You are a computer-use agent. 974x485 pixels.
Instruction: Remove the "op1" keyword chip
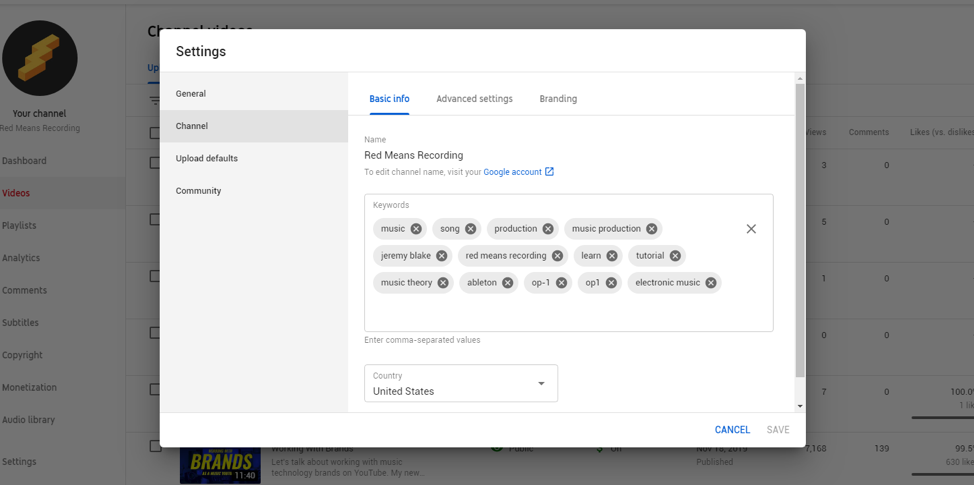(611, 283)
